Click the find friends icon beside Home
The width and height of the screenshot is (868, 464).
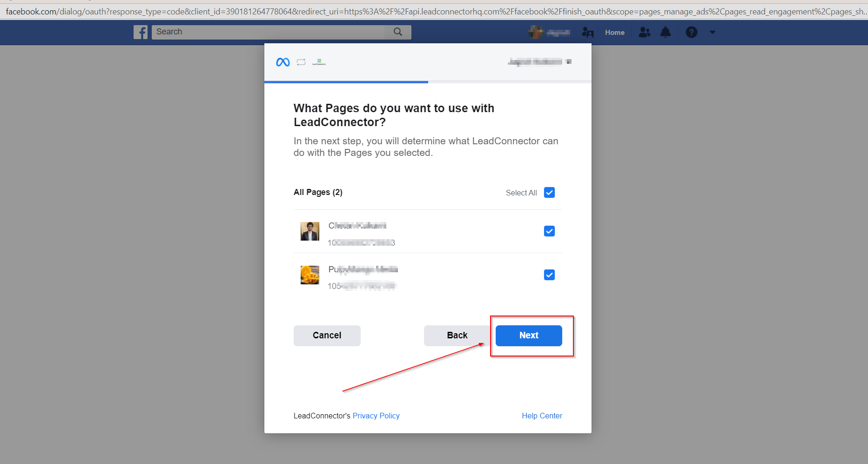(x=588, y=32)
